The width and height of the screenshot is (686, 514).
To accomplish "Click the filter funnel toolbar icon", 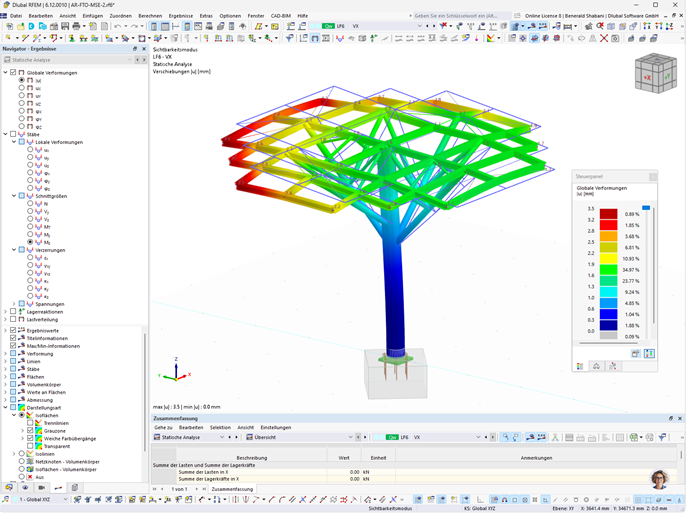I will tap(290, 38).
